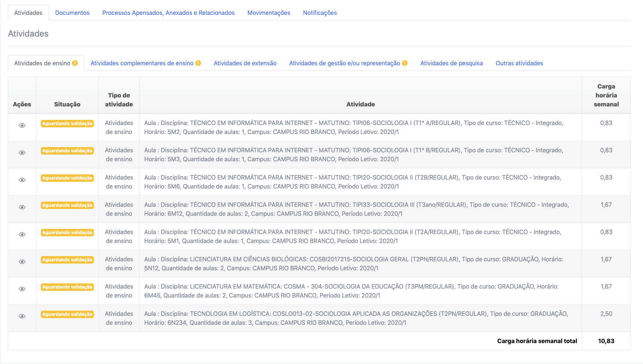Open the Notificações tab

tap(320, 13)
